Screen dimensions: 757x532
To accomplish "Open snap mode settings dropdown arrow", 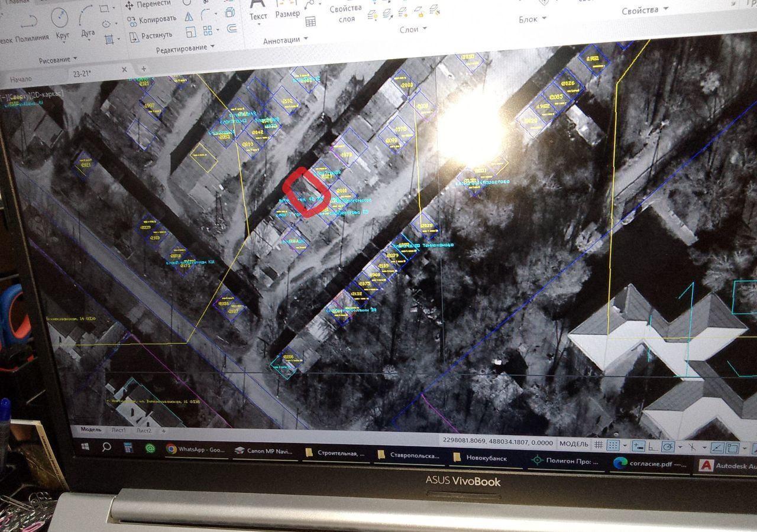I will tap(625, 445).
